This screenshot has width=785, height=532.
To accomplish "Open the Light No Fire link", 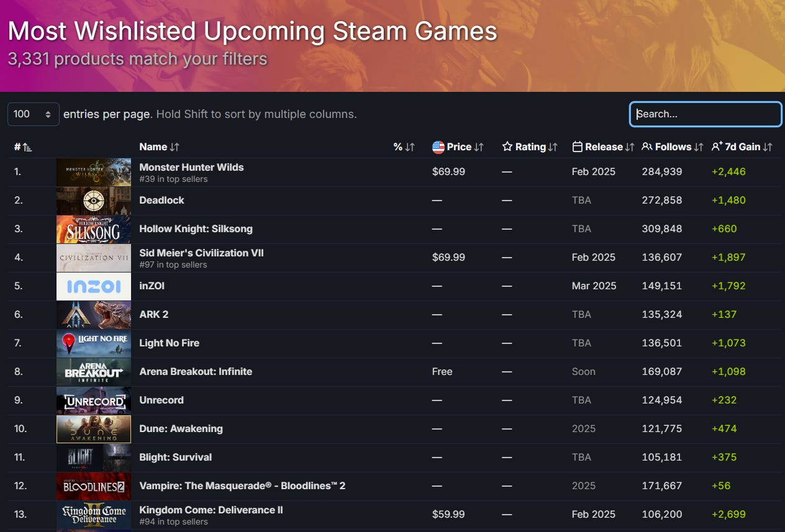I will coord(169,343).
